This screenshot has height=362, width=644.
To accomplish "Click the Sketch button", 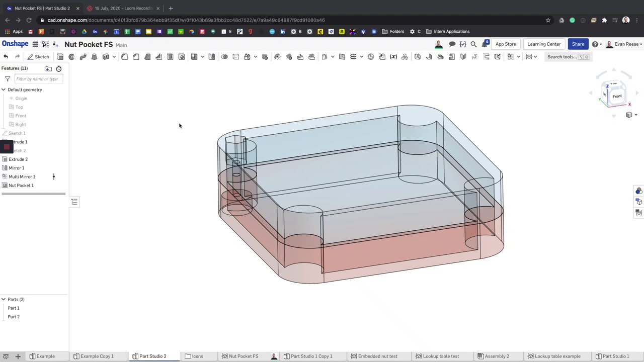I will point(38,57).
